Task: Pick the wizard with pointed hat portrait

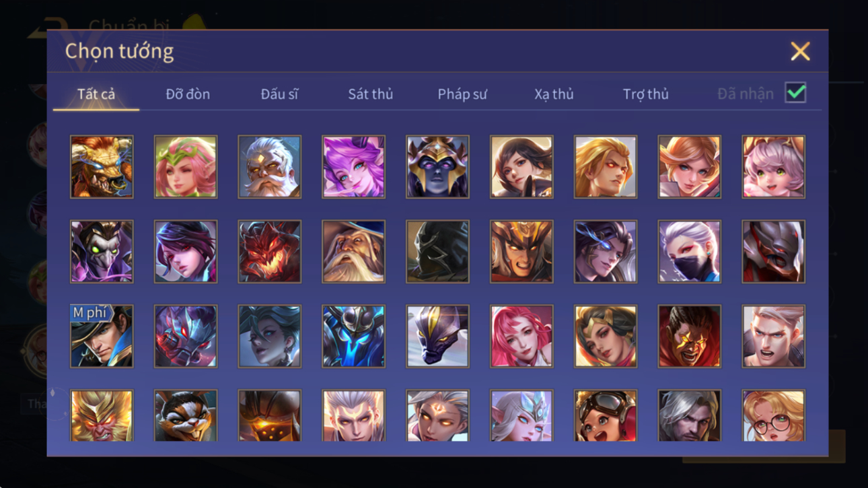Action: pos(353,252)
